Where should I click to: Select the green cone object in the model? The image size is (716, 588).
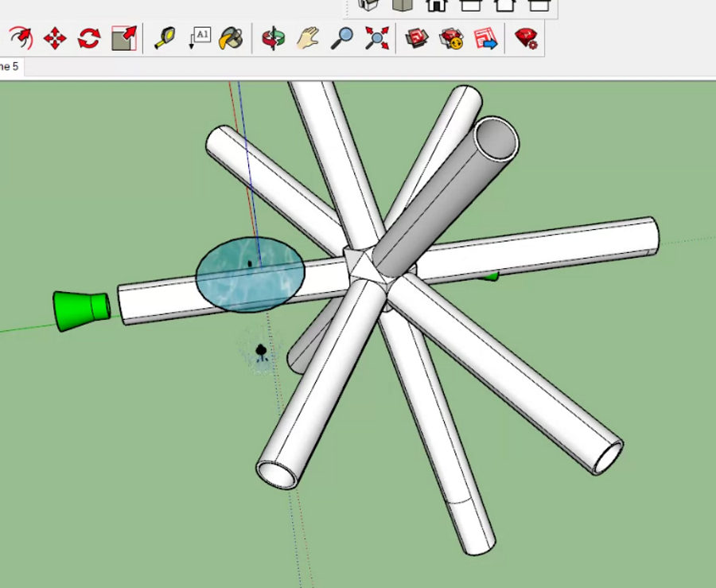pos(81,310)
